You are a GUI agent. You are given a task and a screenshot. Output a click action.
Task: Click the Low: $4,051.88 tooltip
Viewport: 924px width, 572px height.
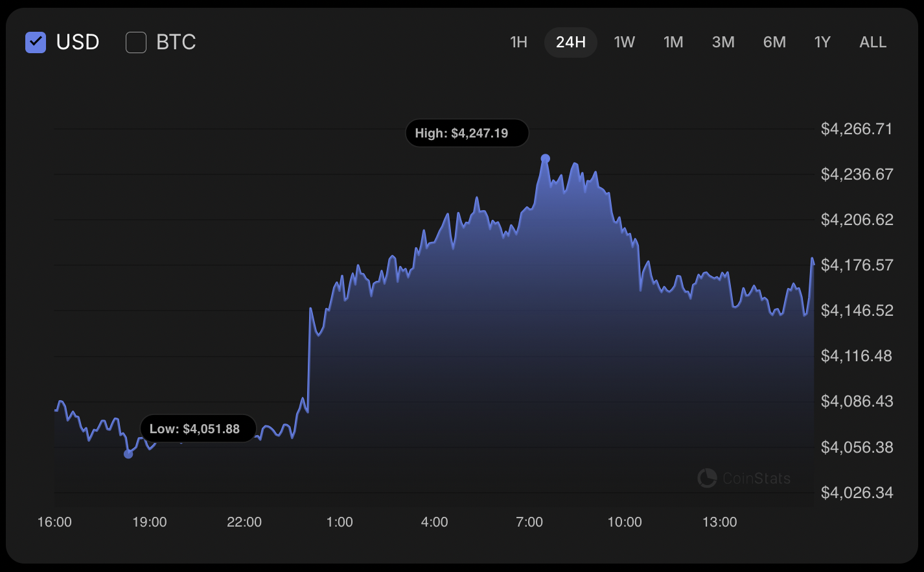[x=198, y=428]
